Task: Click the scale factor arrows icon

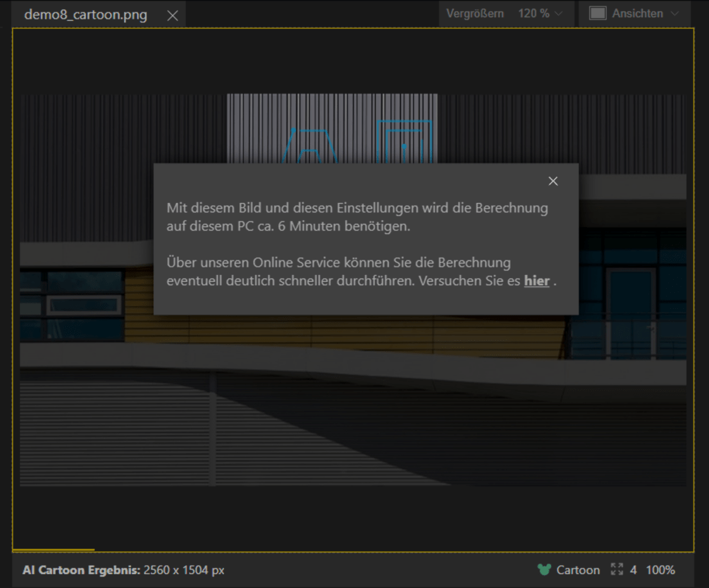Action: (x=617, y=570)
